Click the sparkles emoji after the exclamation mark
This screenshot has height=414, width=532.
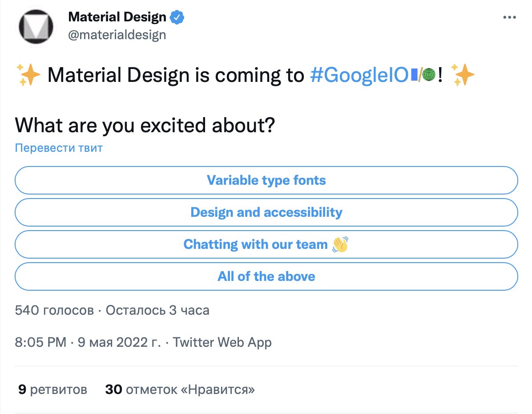click(x=463, y=75)
